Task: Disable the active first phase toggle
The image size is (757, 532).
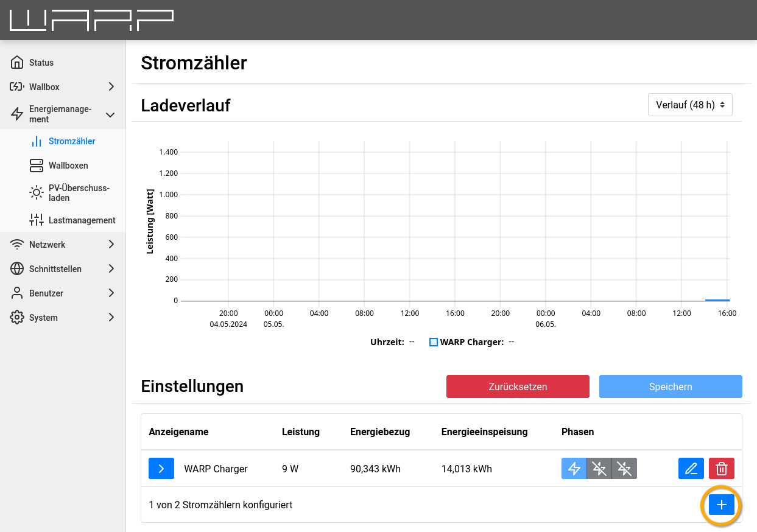Action: tap(574, 469)
